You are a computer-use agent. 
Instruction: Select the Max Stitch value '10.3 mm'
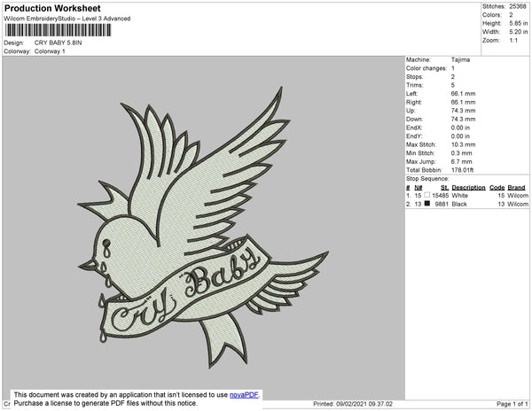pos(463,144)
